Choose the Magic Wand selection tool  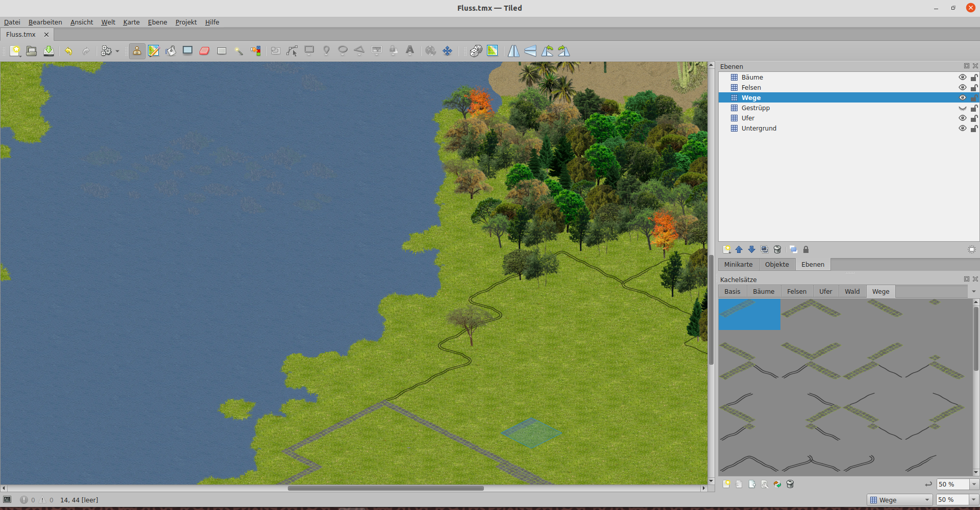pyautogui.click(x=238, y=51)
